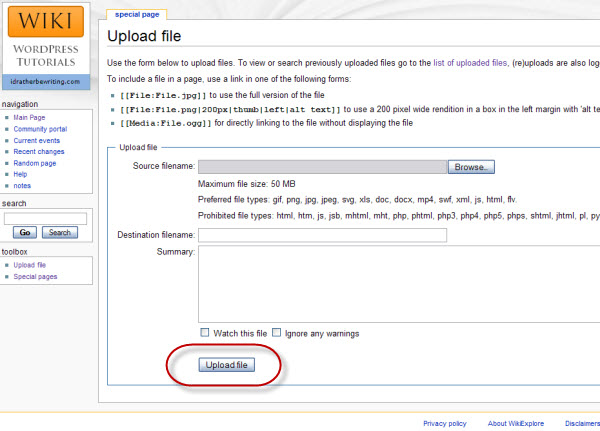View Recent changes link
The width and height of the screenshot is (600, 431).
click(x=39, y=152)
